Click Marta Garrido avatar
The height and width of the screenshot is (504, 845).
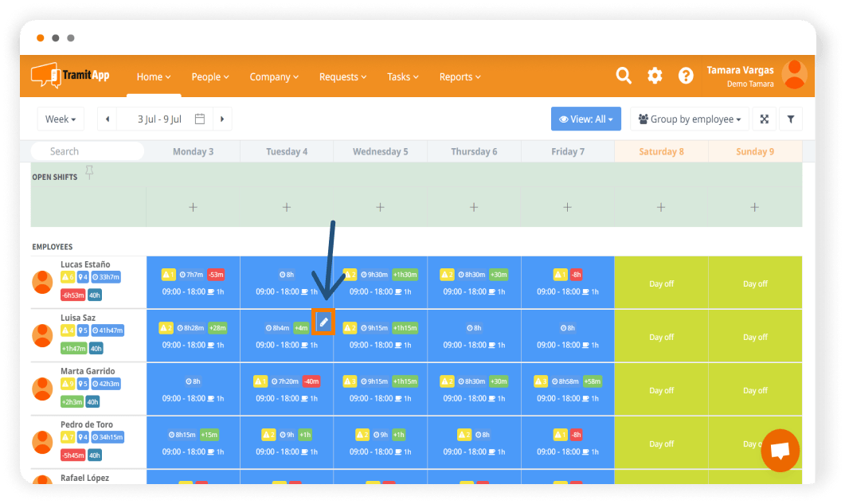click(x=42, y=389)
